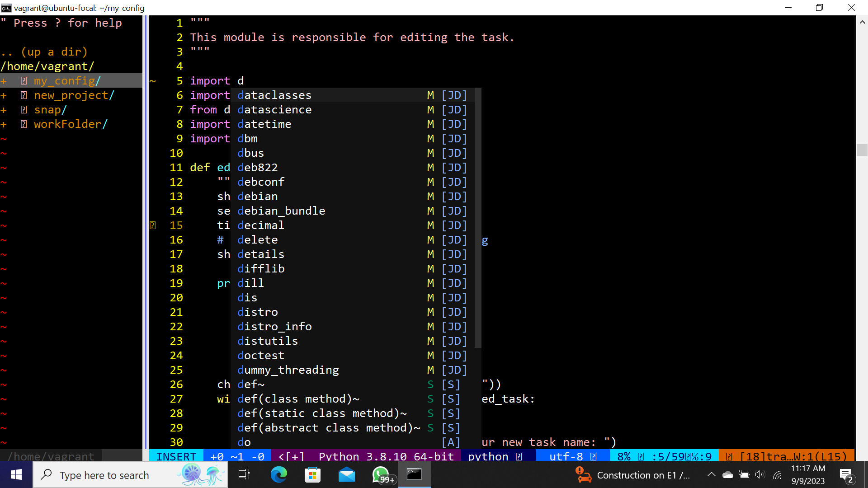Open Microsoft Store taskbar icon
This screenshot has width=868, height=488.
click(x=312, y=475)
